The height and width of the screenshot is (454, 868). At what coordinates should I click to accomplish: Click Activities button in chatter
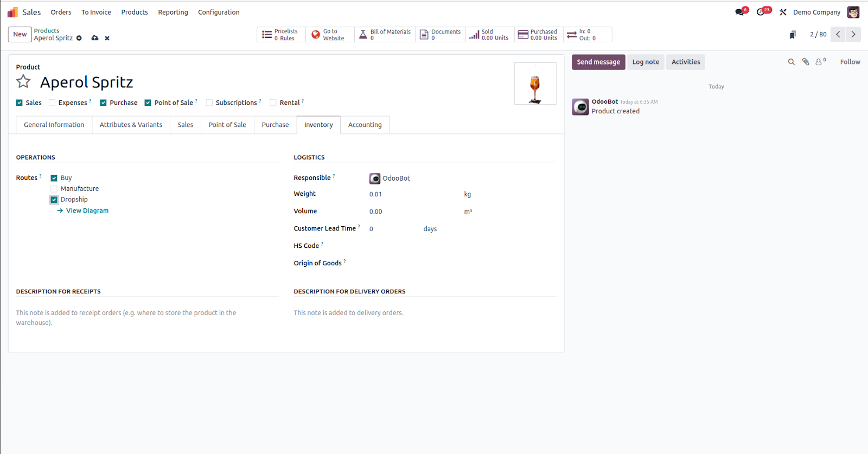pyautogui.click(x=686, y=62)
